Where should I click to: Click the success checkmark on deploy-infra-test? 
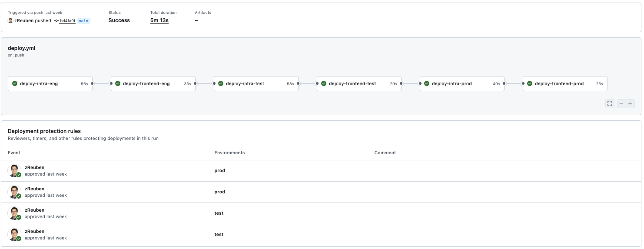click(221, 83)
